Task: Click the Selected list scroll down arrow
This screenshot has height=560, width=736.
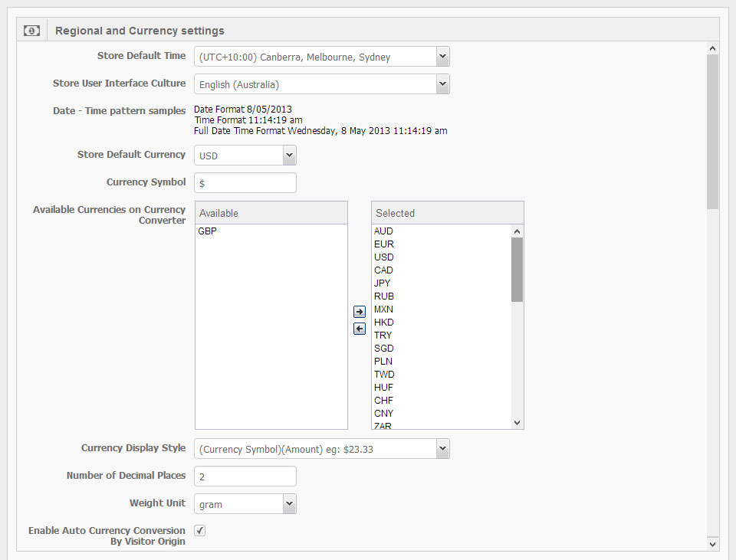Action: click(517, 423)
